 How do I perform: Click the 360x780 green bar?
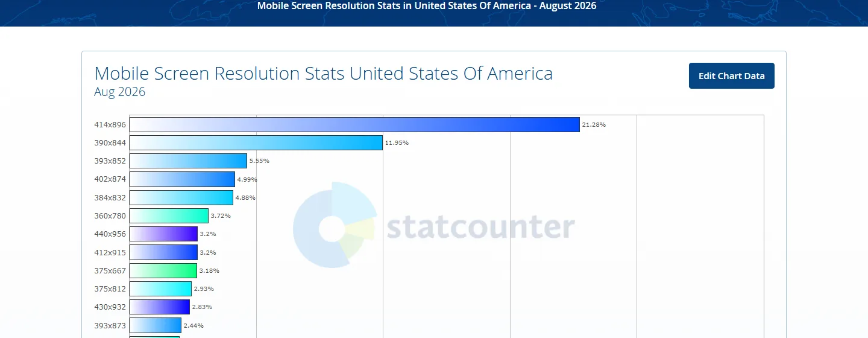169,215
